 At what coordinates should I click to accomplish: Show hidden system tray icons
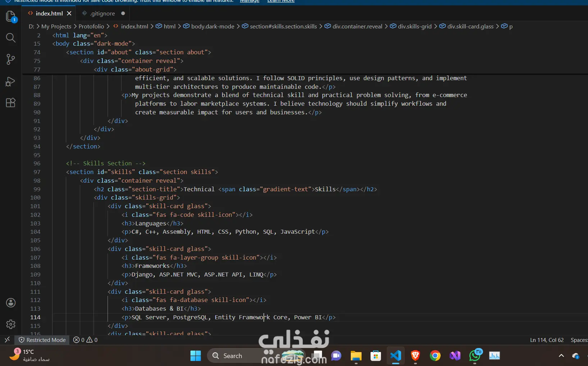point(561,356)
